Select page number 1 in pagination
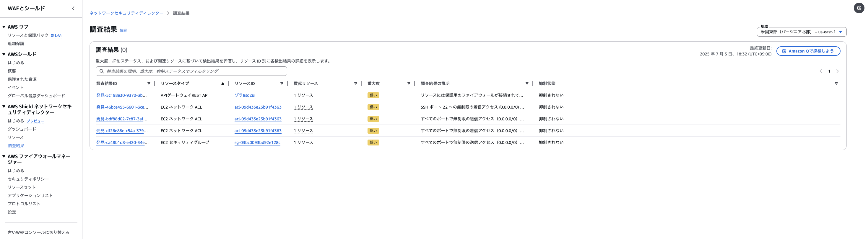The height and width of the screenshot is (239, 868). click(829, 71)
